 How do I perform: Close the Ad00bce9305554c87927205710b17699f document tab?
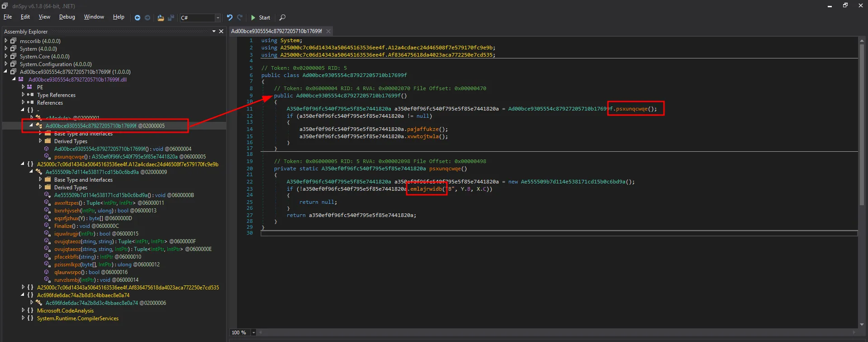pos(328,31)
